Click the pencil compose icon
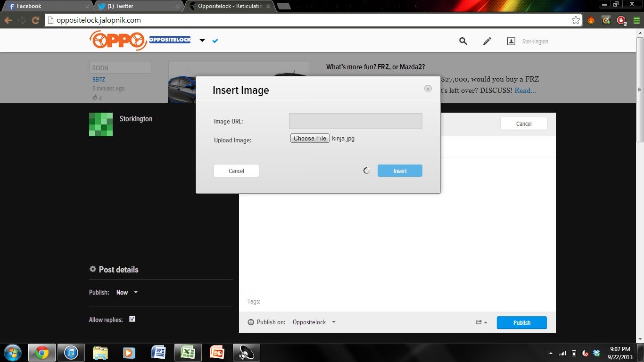This screenshot has width=644, height=362. tap(487, 41)
